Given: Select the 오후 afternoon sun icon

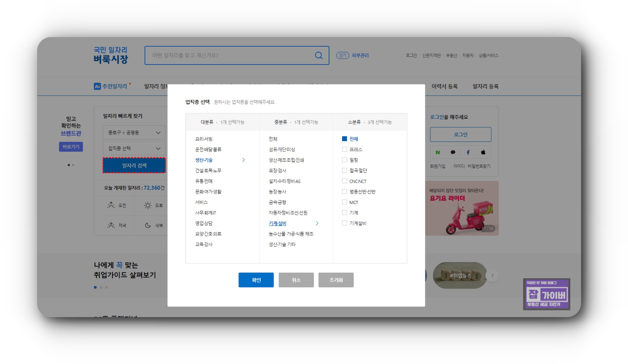Looking at the screenshot, I should [147, 206].
